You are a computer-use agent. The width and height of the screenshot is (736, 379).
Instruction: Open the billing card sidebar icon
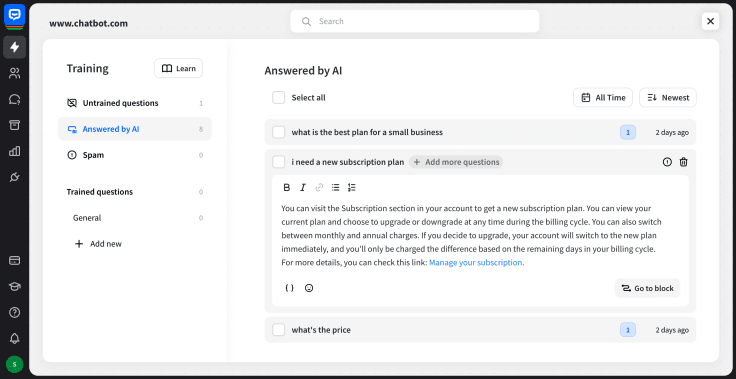tap(15, 261)
